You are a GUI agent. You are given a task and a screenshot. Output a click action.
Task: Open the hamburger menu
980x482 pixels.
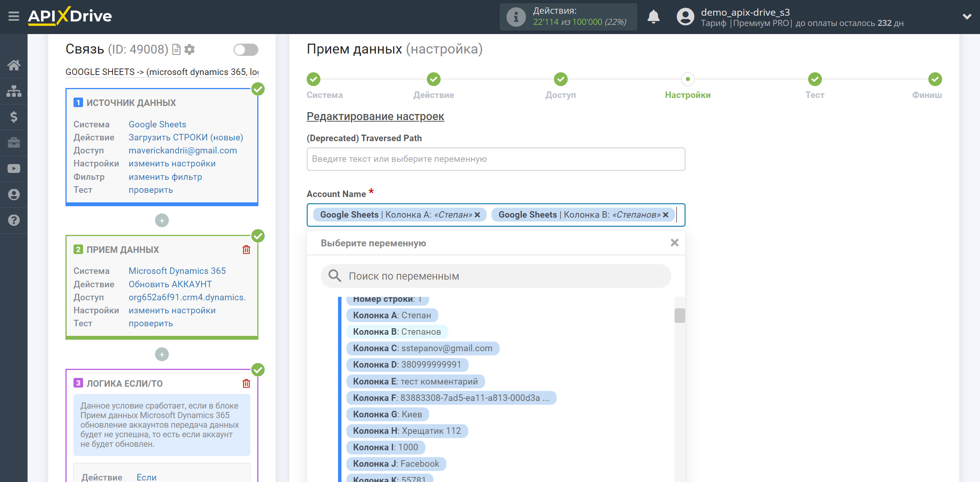tap(14, 16)
